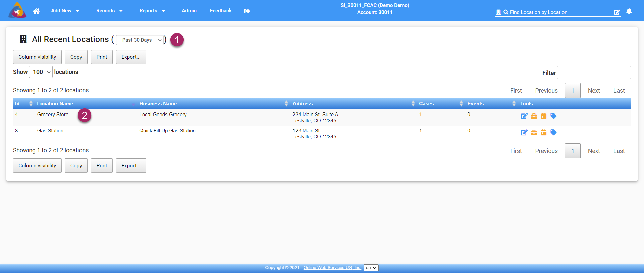
Task: Click the bottom Export... button
Action: pyautogui.click(x=131, y=166)
